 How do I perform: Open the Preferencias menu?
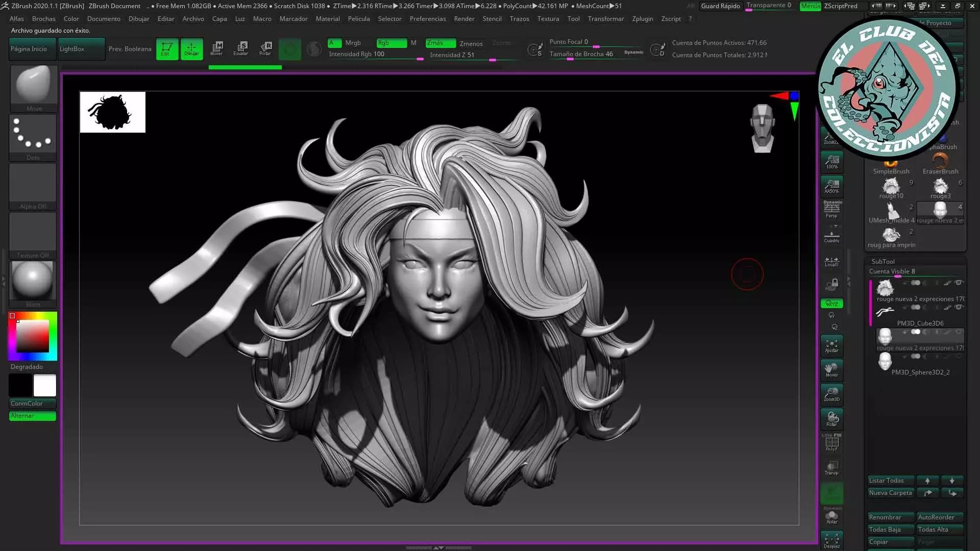[x=427, y=19]
